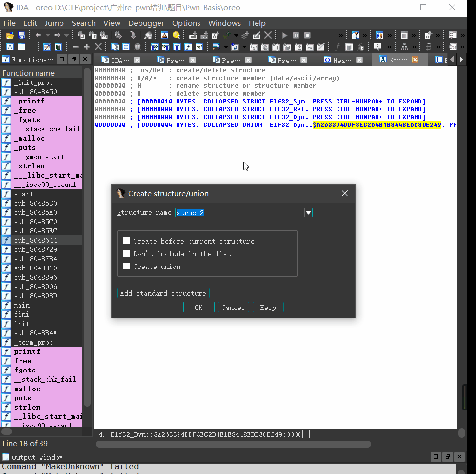Viewport: 476px width, 474px height.
Task: Click the Structure name input field
Action: click(240, 213)
